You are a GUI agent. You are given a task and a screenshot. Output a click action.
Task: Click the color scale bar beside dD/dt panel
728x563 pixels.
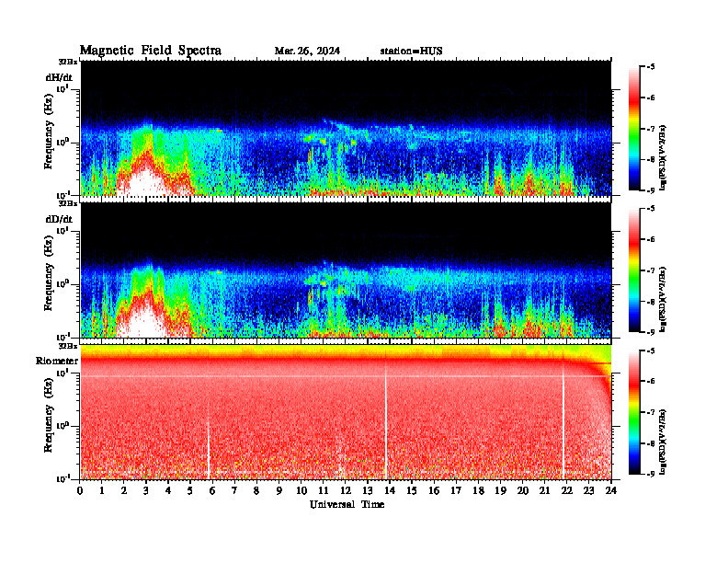(634, 270)
